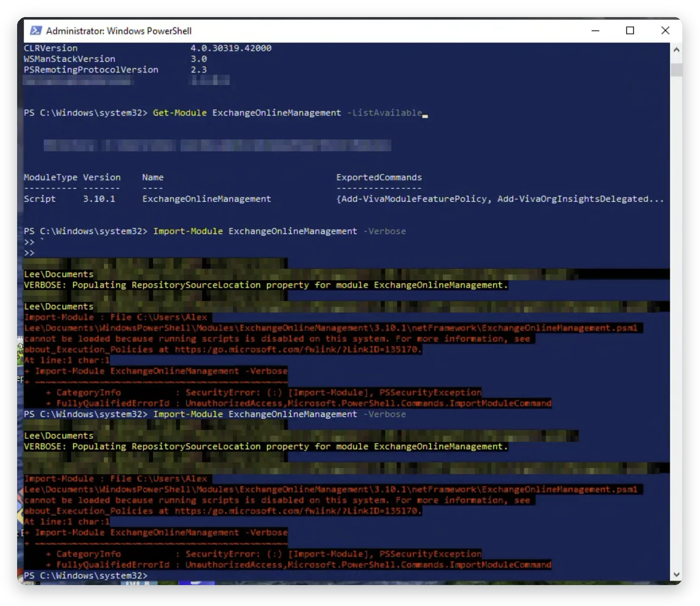Click the WSManStackVersion label
The height and width of the screenshot is (606, 700).
pos(69,59)
